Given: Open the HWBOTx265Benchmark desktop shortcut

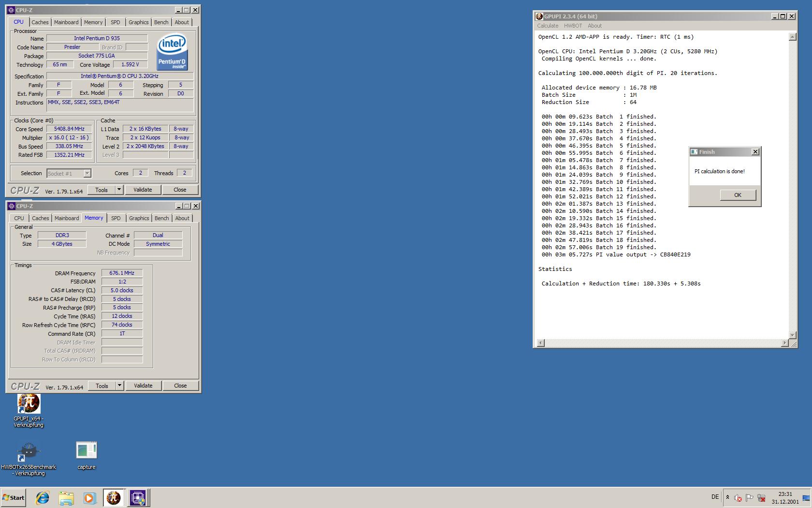Looking at the screenshot, I should pyautogui.click(x=29, y=459).
